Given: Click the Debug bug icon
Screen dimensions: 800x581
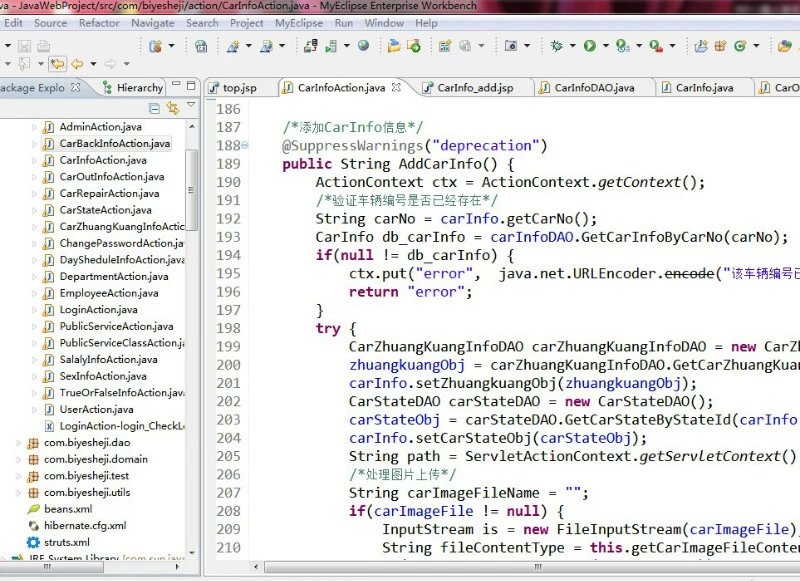Looking at the screenshot, I should point(556,46).
